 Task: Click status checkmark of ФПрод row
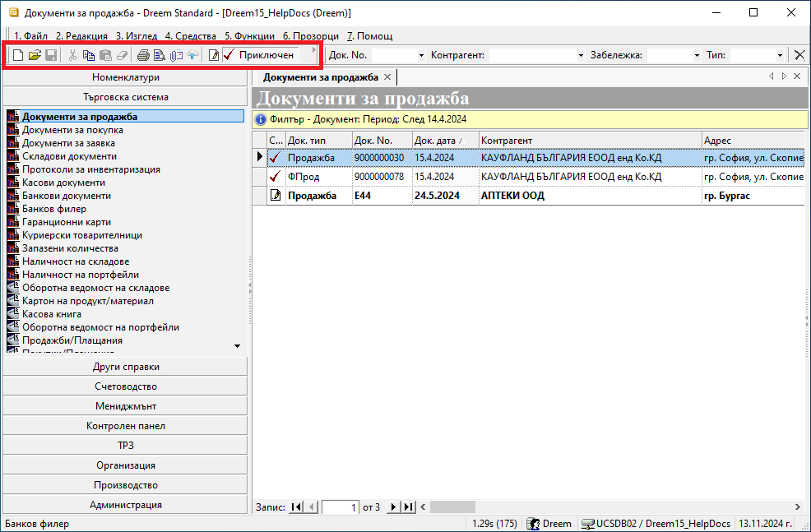pos(276,177)
